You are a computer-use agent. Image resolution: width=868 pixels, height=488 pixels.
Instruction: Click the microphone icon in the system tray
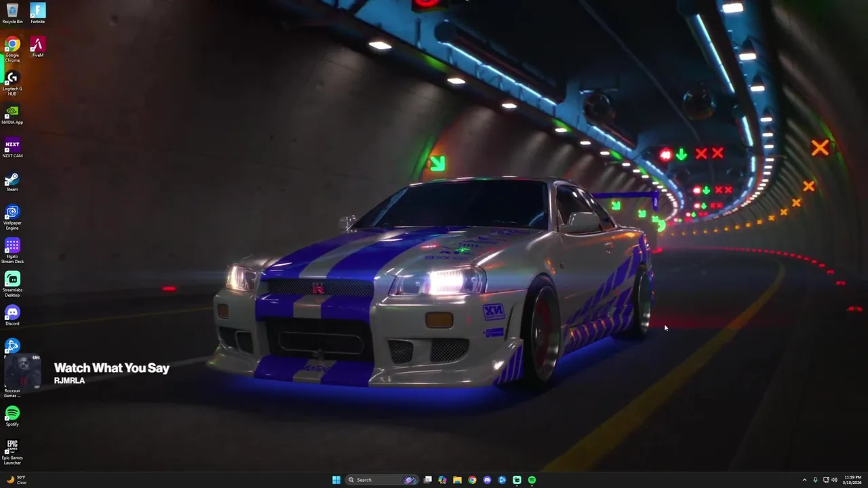[x=815, y=480]
